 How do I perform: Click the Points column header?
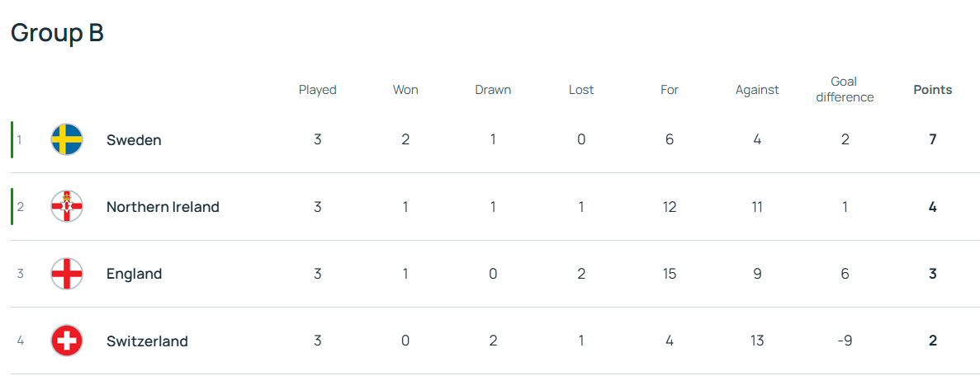(x=932, y=90)
